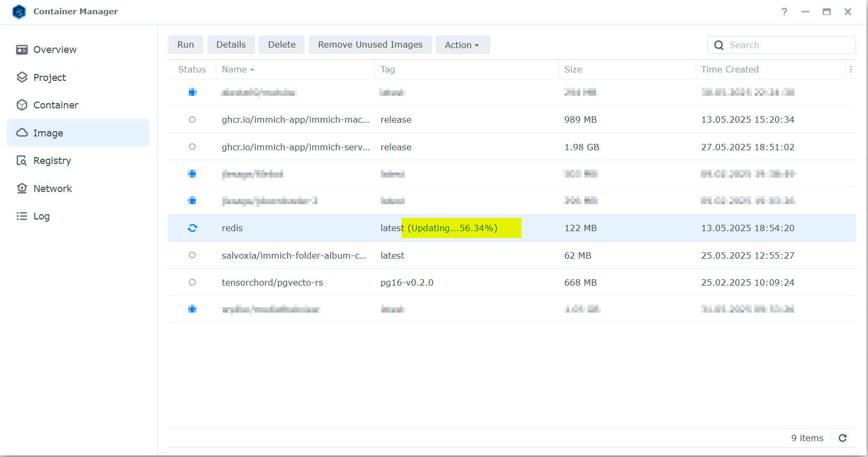868x457 pixels.
Task: Click the Container Manager app logo
Action: pos(19,12)
